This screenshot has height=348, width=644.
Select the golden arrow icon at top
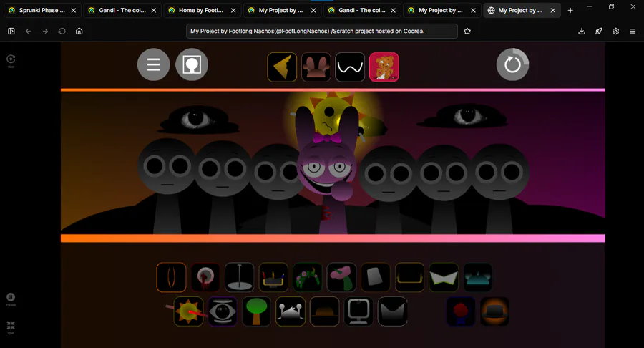coord(282,67)
